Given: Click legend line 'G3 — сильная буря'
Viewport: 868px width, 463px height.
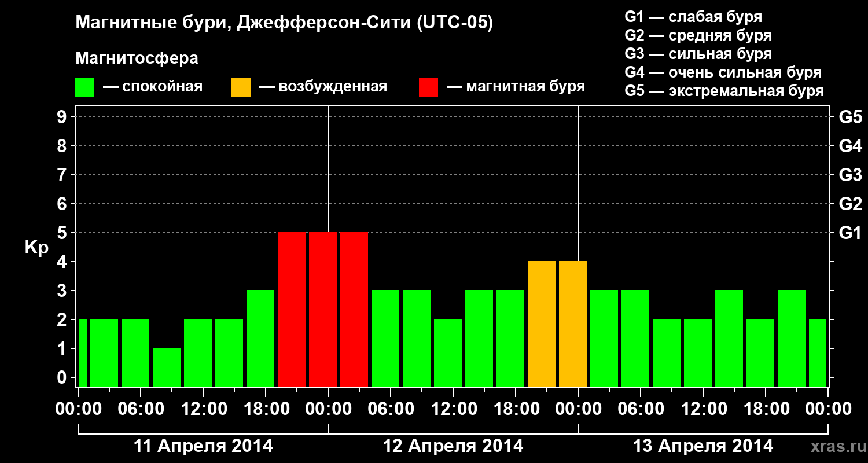Looking at the screenshot, I should (x=698, y=54).
